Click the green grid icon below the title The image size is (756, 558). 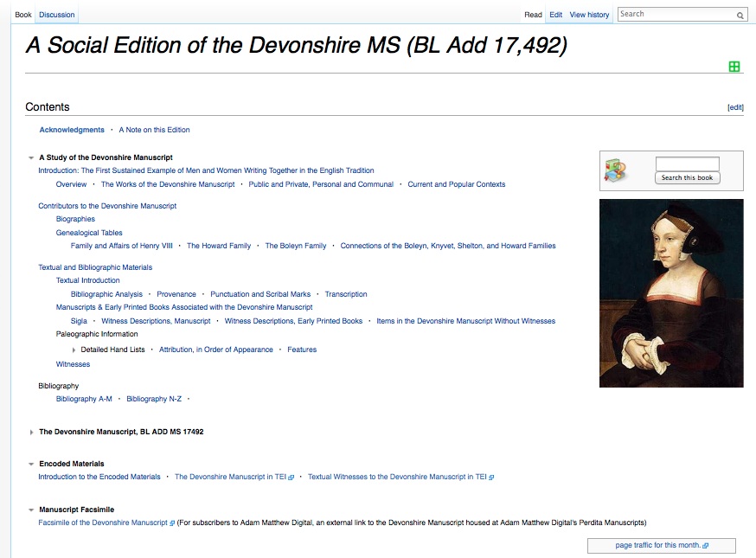pos(734,67)
